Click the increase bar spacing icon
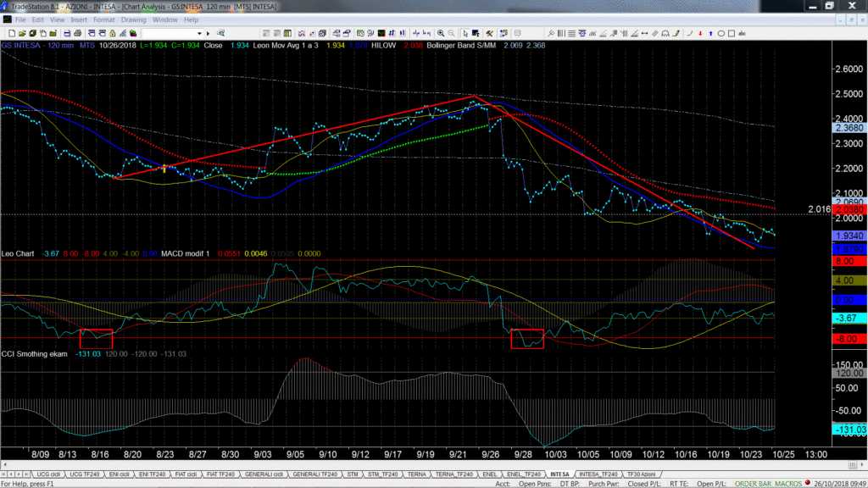 click(416, 33)
